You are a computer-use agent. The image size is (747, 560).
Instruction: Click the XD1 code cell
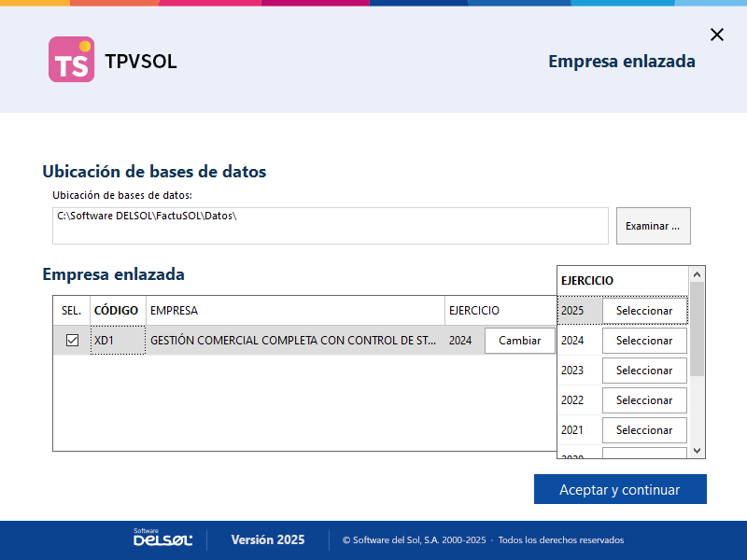point(118,341)
